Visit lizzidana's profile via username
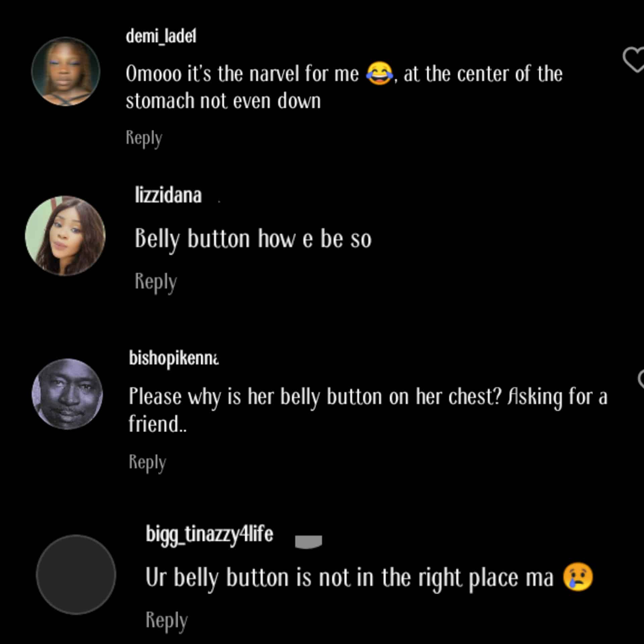644x644 pixels. (168, 195)
